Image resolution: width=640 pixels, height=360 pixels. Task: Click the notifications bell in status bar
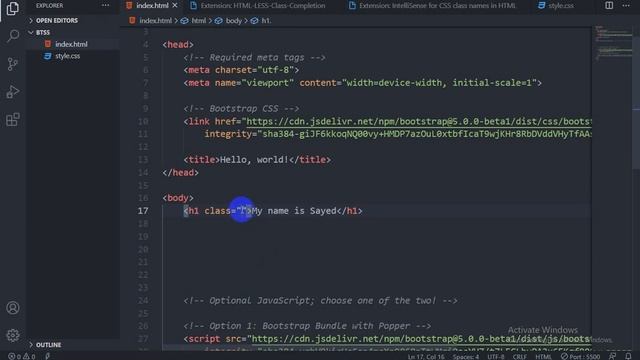click(628, 356)
